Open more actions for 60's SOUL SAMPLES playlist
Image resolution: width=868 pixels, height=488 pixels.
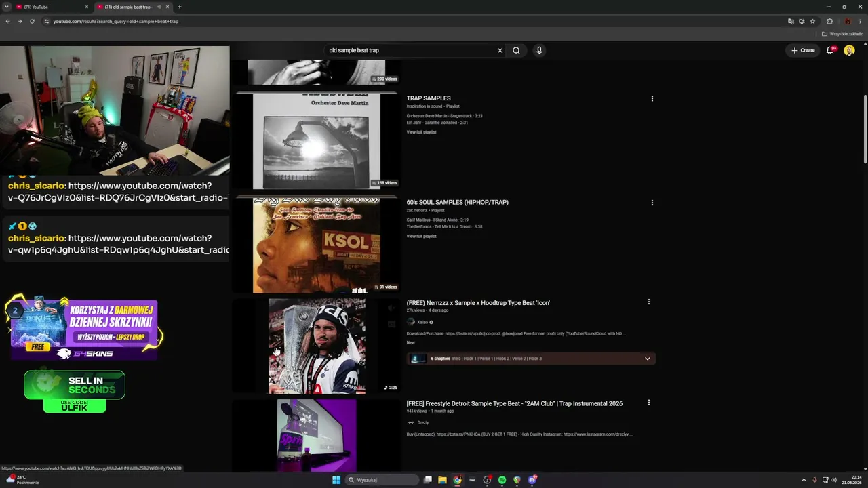pos(652,202)
